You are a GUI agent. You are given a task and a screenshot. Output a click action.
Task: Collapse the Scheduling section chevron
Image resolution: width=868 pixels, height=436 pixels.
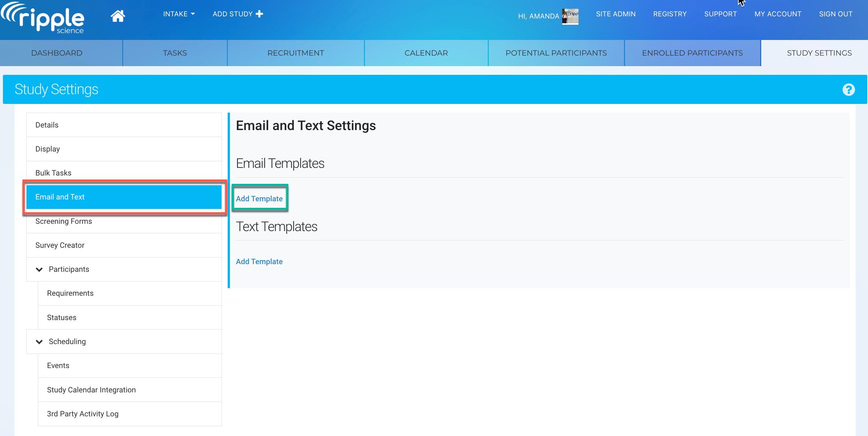pos(39,342)
